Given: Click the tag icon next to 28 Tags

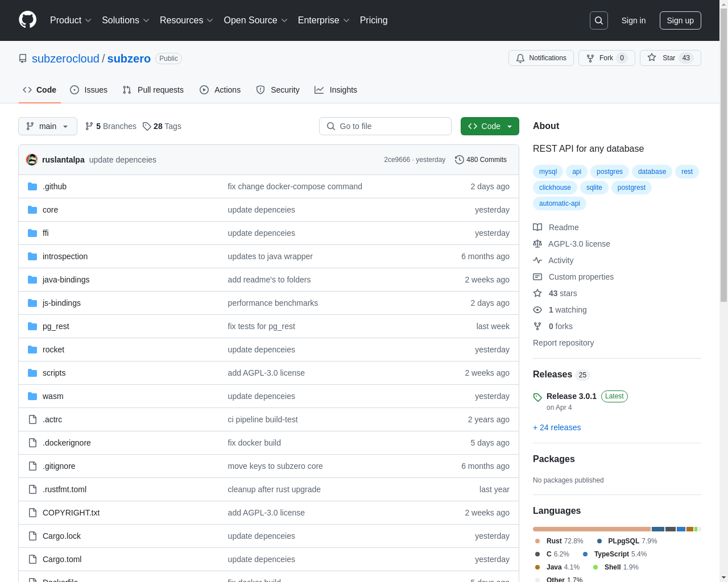Looking at the screenshot, I should (x=147, y=126).
